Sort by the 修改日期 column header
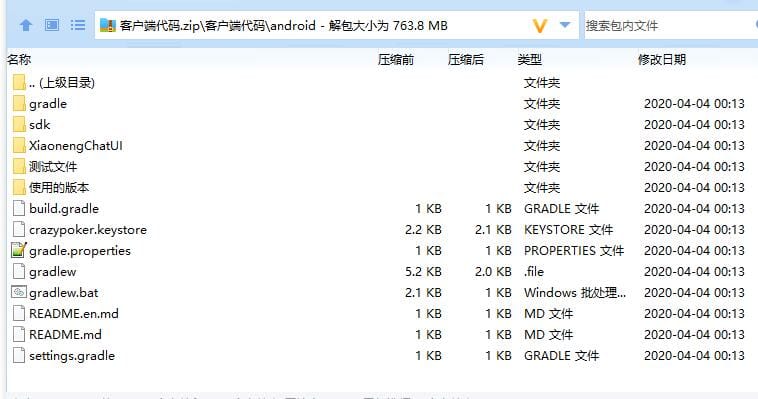The width and height of the screenshot is (758, 399). [662, 59]
